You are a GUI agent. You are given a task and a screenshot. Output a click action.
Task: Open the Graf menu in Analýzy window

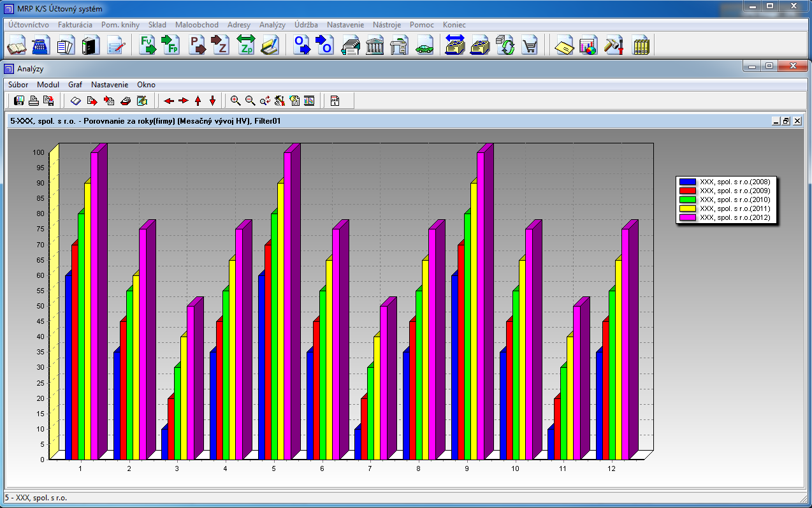(x=75, y=85)
